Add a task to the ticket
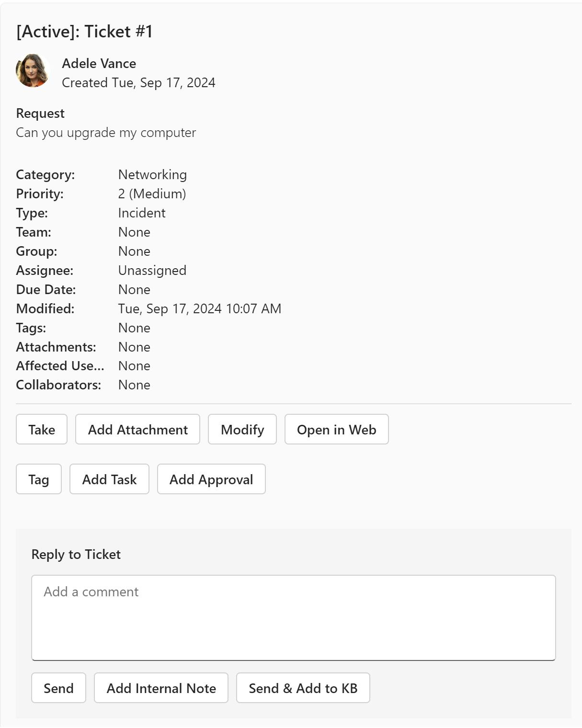 coord(109,479)
